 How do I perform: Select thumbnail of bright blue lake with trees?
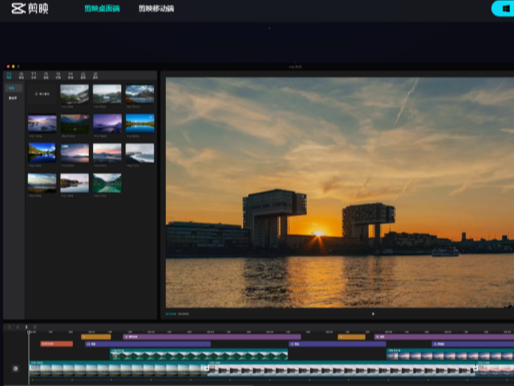pyautogui.click(x=140, y=124)
